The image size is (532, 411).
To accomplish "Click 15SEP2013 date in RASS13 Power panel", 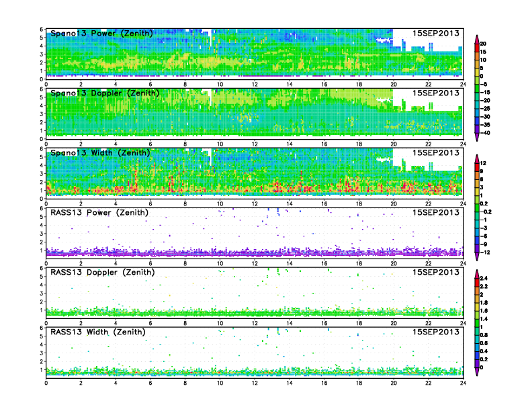I will point(436,213).
